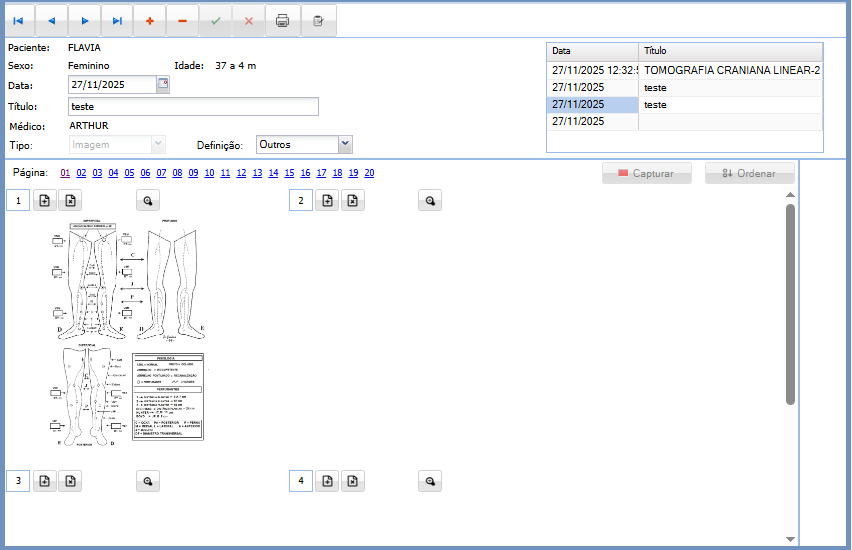This screenshot has height=550, width=852.
Task: Open the Data calendar date picker
Action: click(x=163, y=85)
